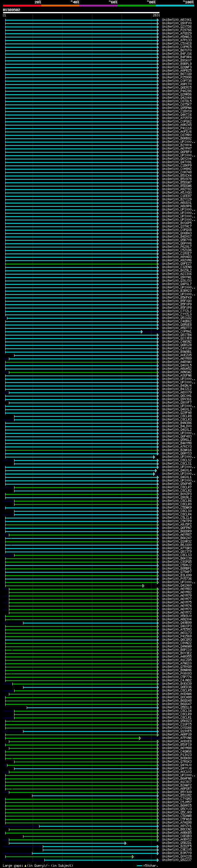197x868 pixels.
Task: Select hit label UniRef100_Q29FA8
Action: coord(177,413)
